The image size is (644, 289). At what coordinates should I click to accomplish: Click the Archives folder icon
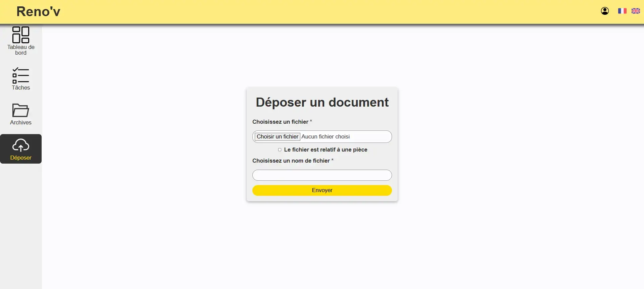21,110
